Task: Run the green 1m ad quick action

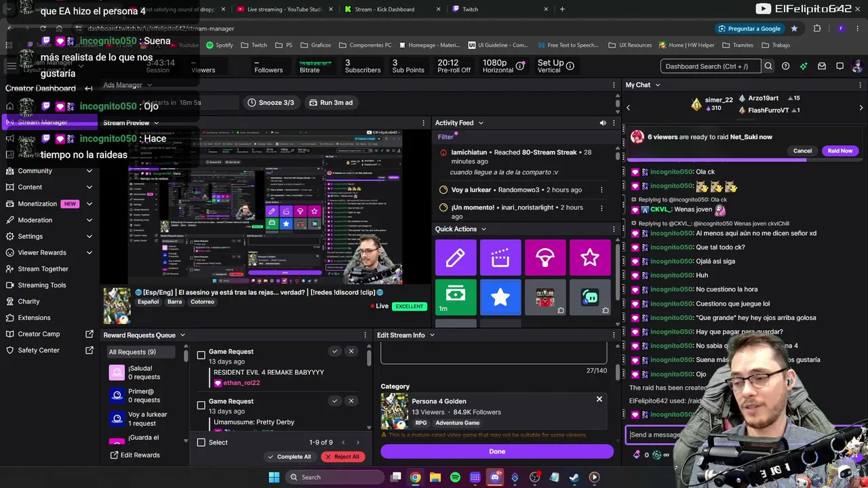Action: pyautogui.click(x=456, y=297)
